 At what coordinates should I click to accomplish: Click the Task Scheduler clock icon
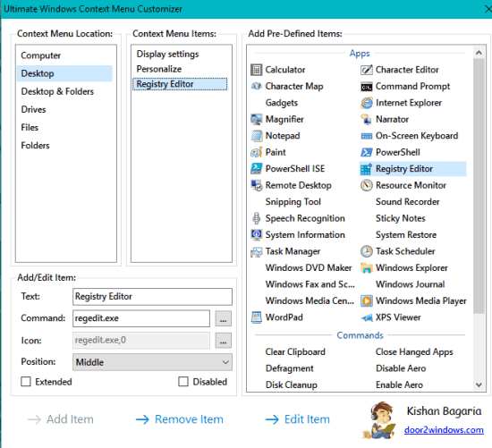pos(366,251)
